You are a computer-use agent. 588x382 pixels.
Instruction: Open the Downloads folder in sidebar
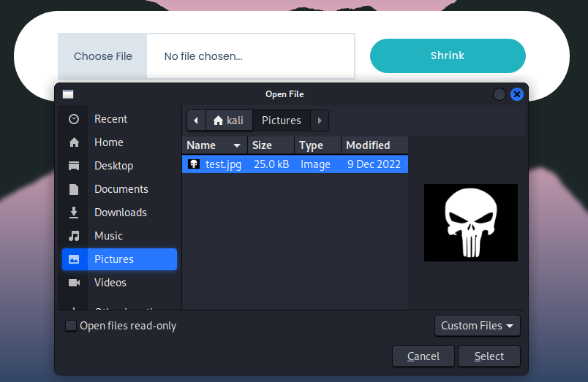[120, 213]
